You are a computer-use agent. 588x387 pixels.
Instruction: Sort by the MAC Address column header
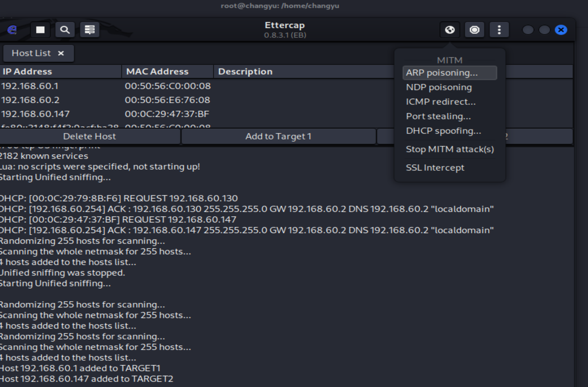pyautogui.click(x=168, y=72)
